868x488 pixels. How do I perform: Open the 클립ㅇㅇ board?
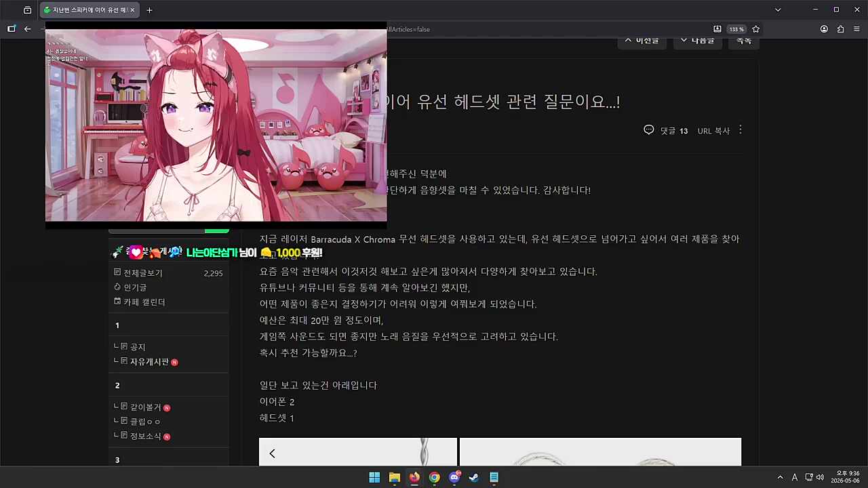[145, 422]
